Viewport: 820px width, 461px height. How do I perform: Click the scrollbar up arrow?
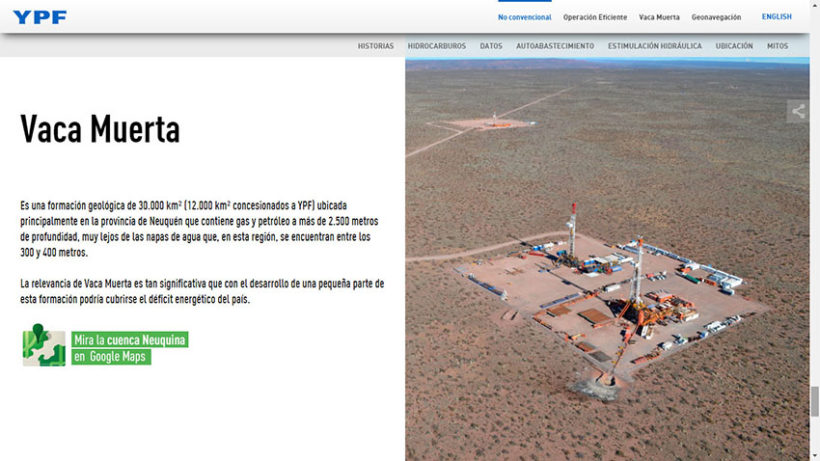(814, 6)
